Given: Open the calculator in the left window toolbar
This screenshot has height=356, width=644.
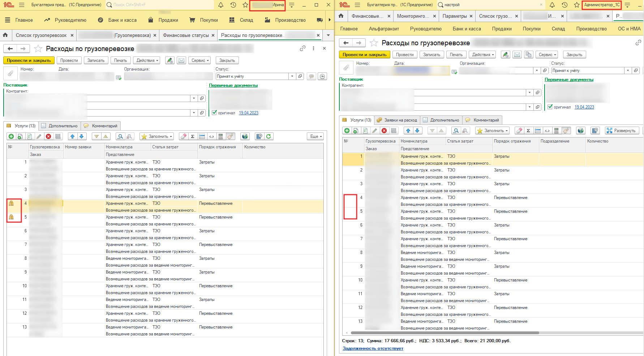Looking at the screenshot, I should coord(221,136).
